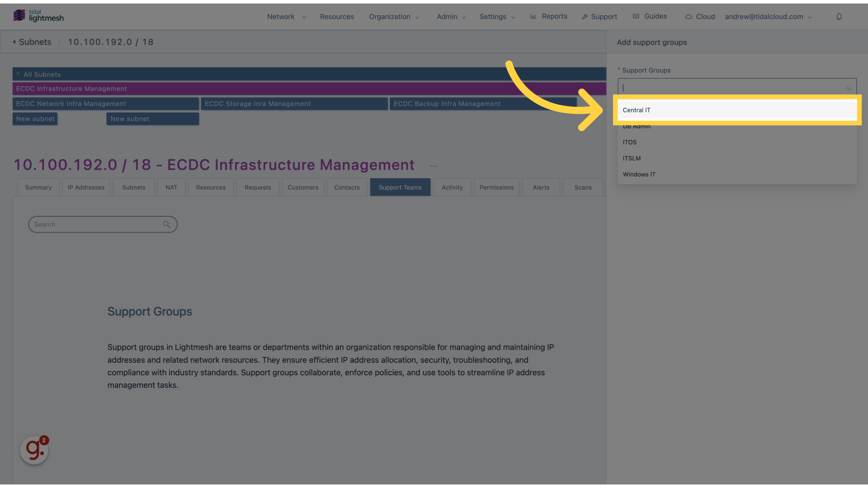Select the Support Teams tab

click(x=400, y=188)
